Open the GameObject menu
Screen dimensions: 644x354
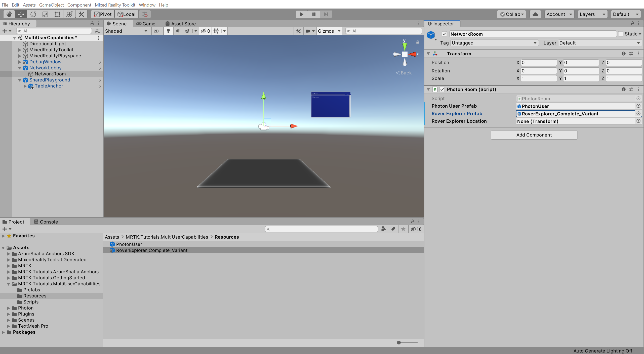tap(52, 4)
